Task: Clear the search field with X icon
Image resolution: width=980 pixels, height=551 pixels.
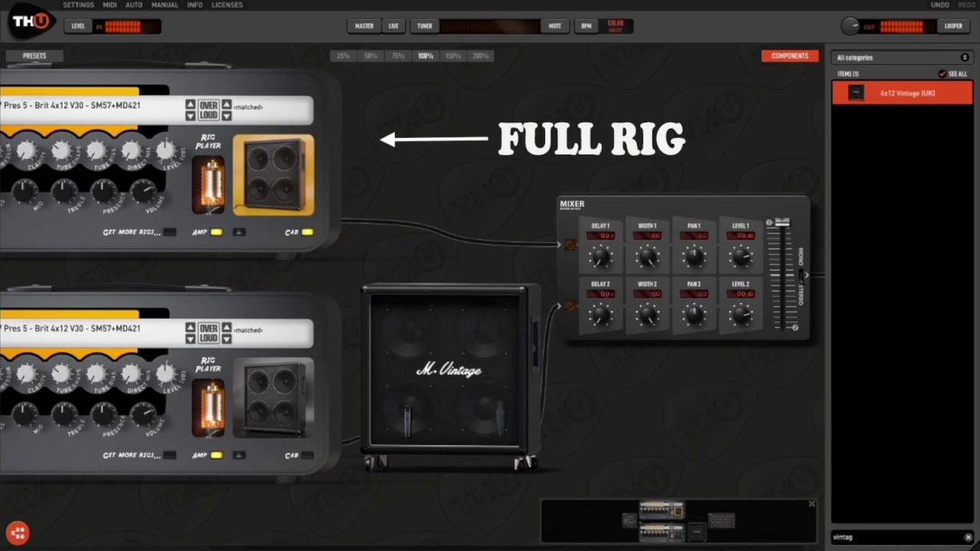Action: [x=968, y=537]
